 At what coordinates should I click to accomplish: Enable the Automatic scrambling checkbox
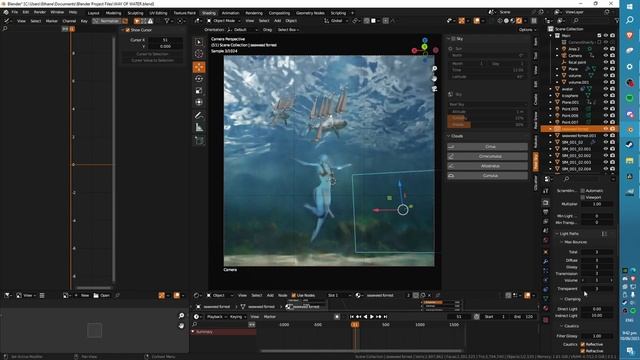[583, 191]
